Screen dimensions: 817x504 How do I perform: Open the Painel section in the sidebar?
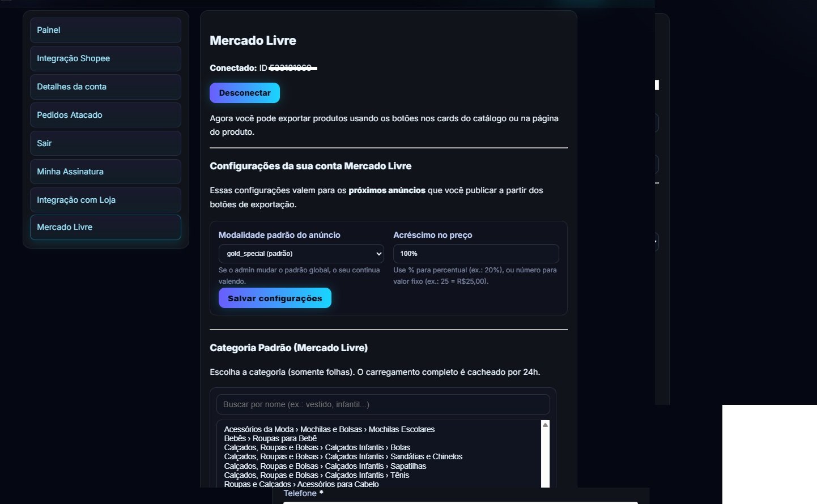pos(105,30)
